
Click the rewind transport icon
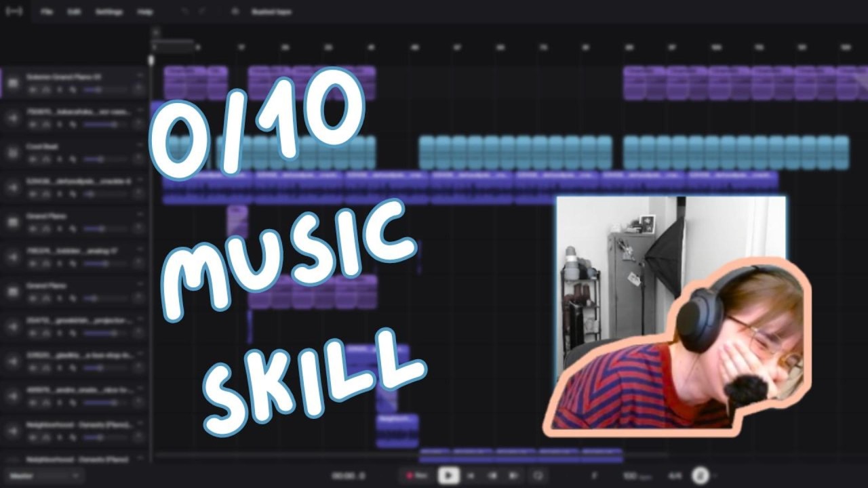493,475
